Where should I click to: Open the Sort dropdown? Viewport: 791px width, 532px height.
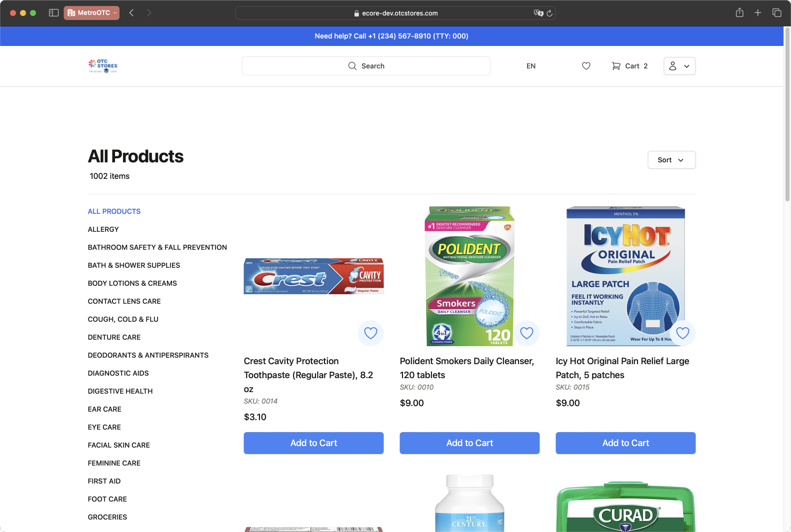point(671,160)
